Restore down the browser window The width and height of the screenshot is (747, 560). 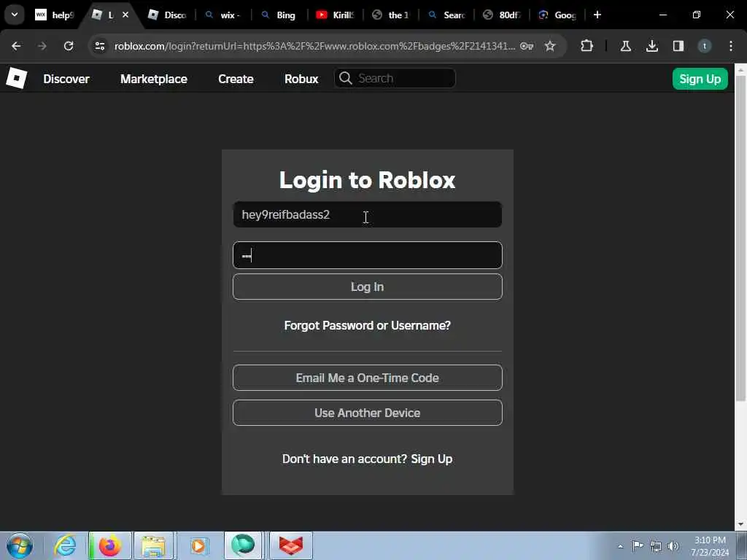click(697, 15)
